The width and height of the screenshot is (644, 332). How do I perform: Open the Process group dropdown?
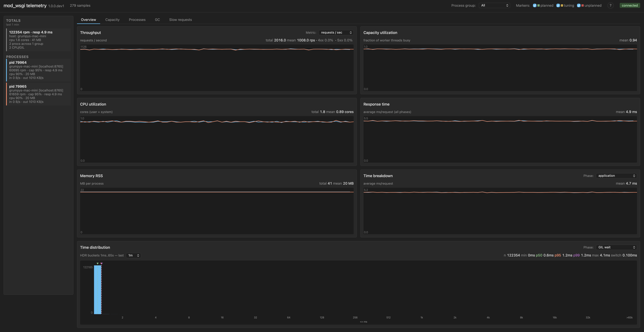click(494, 5)
